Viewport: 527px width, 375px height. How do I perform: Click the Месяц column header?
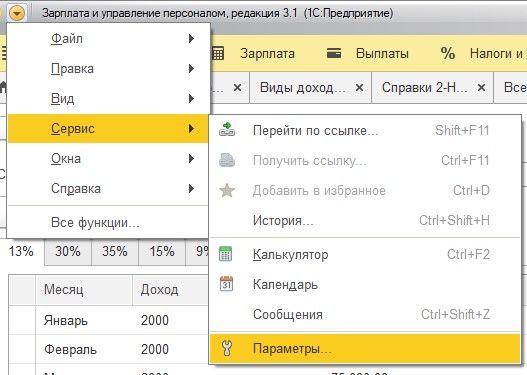coord(83,290)
